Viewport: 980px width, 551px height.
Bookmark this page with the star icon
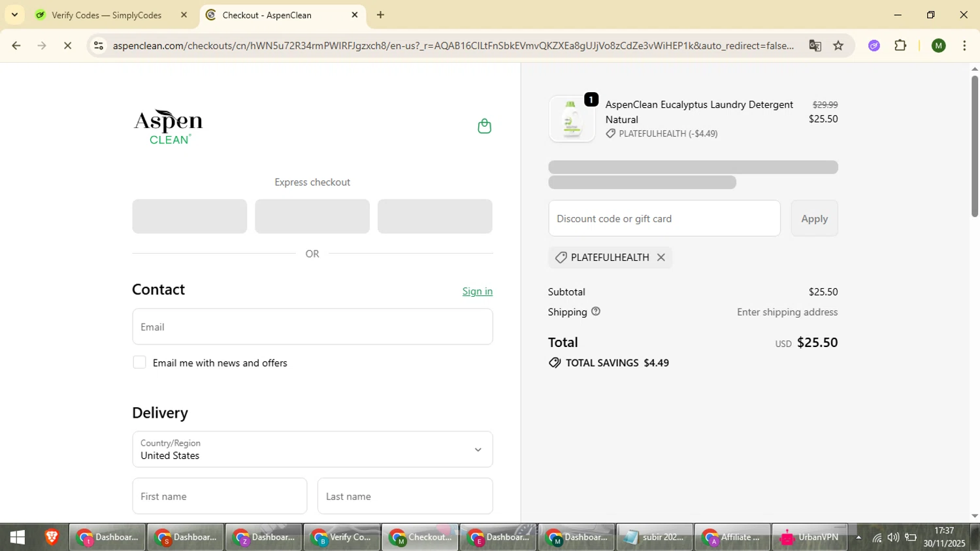[x=839, y=46]
